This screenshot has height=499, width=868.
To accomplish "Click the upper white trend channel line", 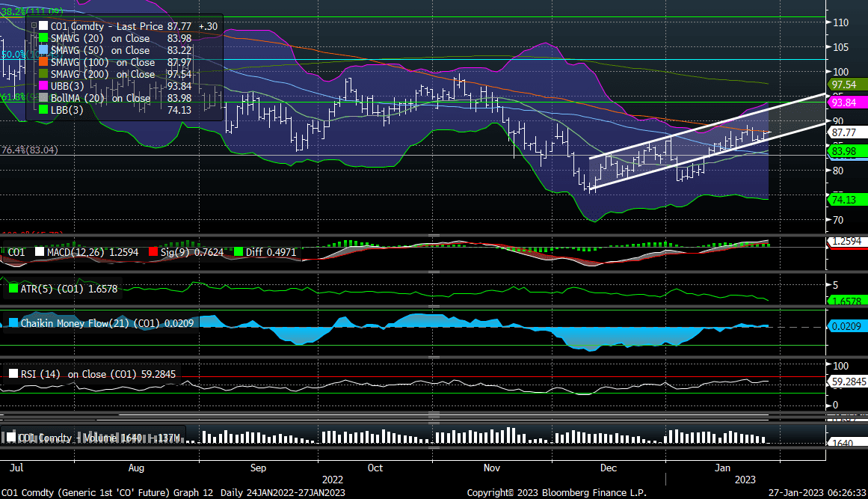I will 707,127.
